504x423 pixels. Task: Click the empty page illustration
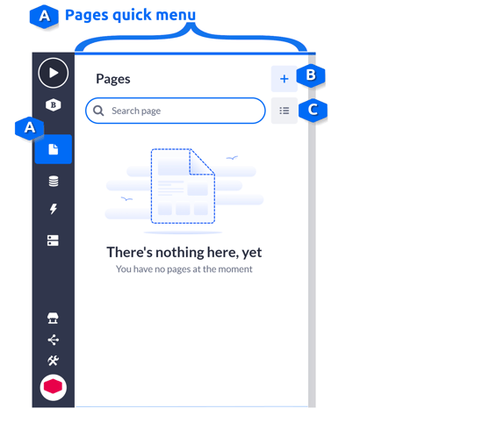coord(184,190)
